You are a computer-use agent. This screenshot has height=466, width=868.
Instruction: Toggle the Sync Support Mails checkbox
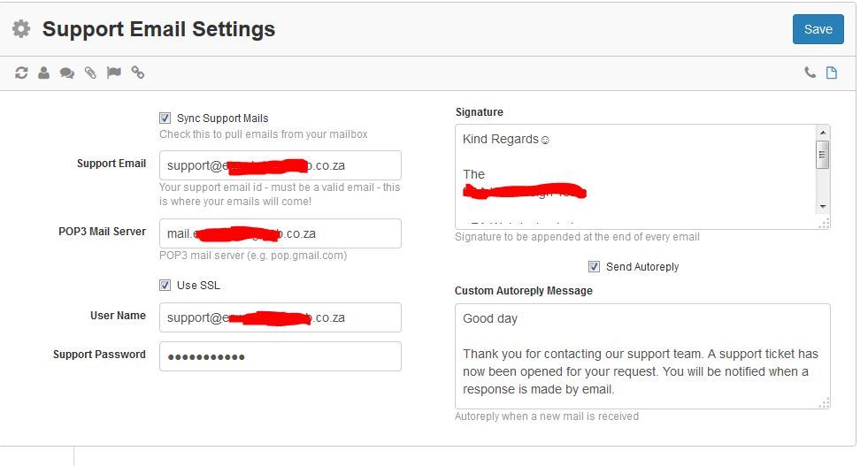point(165,118)
